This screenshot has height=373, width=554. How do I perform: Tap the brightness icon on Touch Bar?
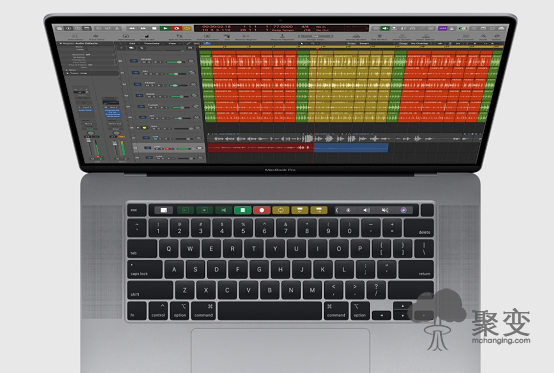(348, 210)
